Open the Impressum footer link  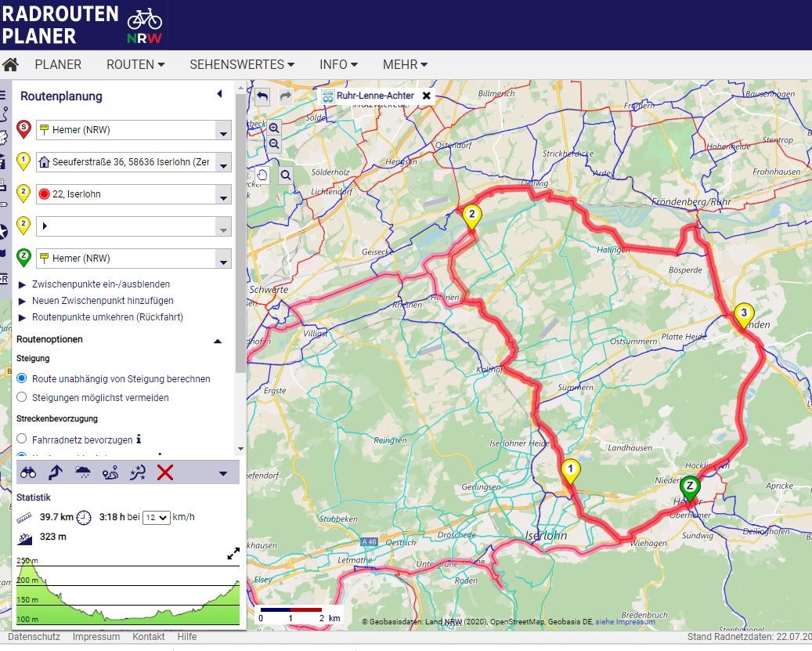point(96,636)
